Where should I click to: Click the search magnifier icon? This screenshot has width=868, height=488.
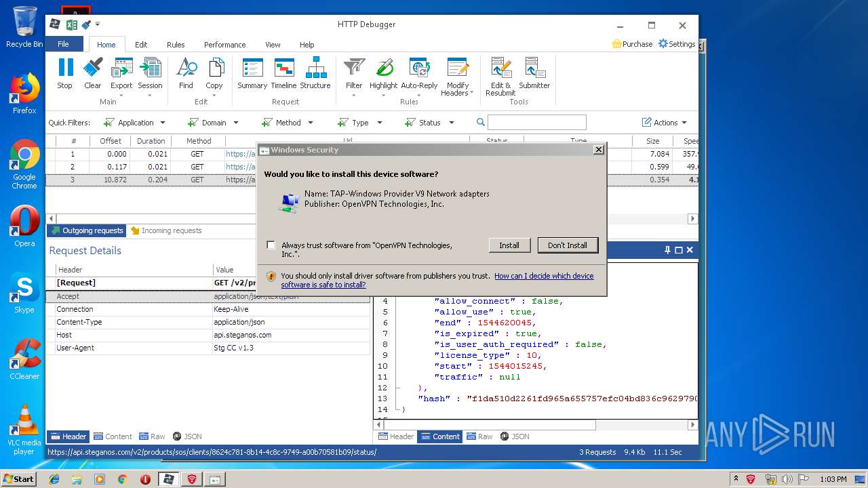coord(481,123)
